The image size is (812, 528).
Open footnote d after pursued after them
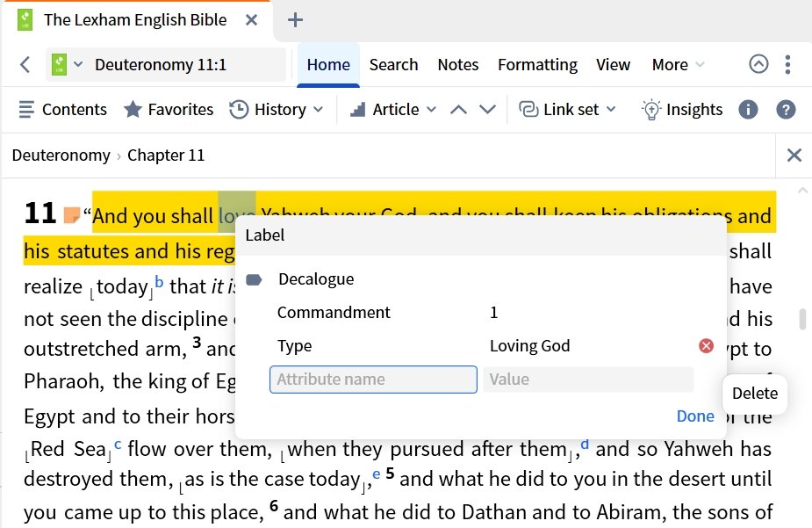[x=585, y=444]
